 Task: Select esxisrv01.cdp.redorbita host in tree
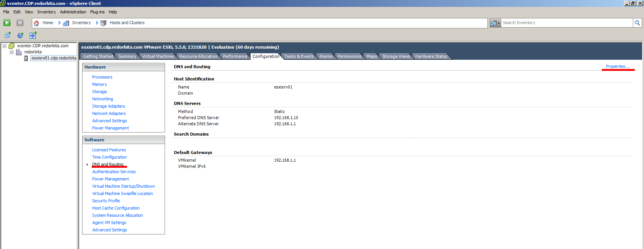coord(54,58)
